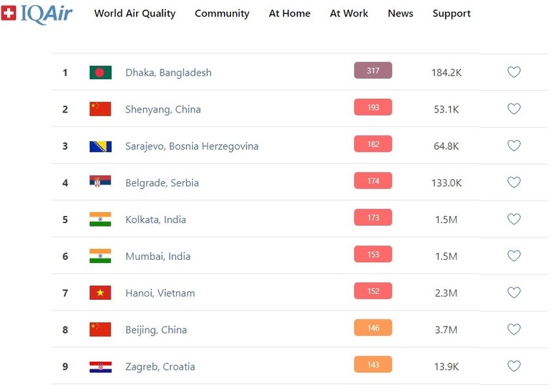
Task: Open the Beijing, China city link
Action: click(156, 330)
